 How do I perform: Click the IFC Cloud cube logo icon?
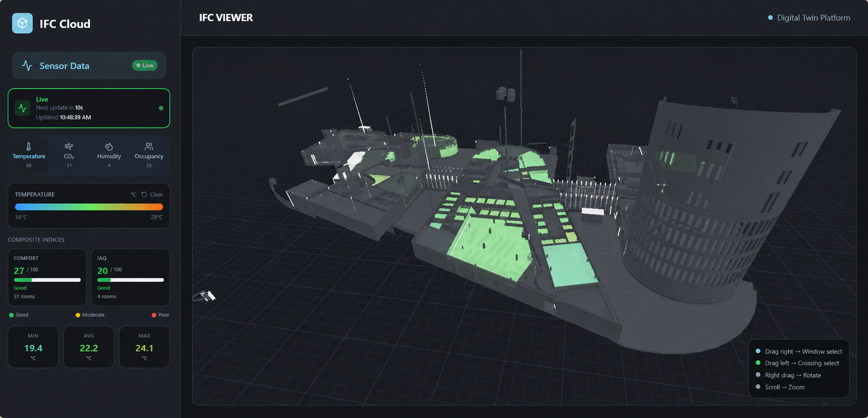pyautogui.click(x=22, y=24)
